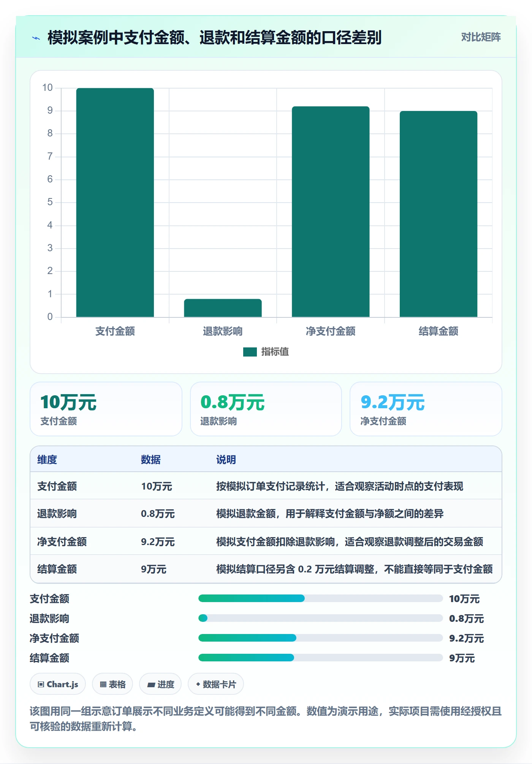This screenshot has width=532, height=764.
Task: Select table cell 10万元 in 数据 column
Action: pyautogui.click(x=157, y=486)
